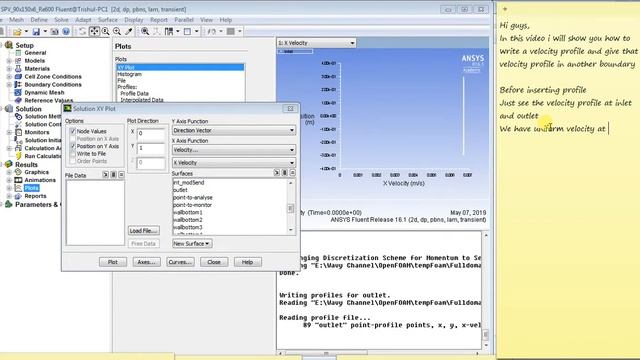Select the probe tool in toolbar

pos(129,31)
